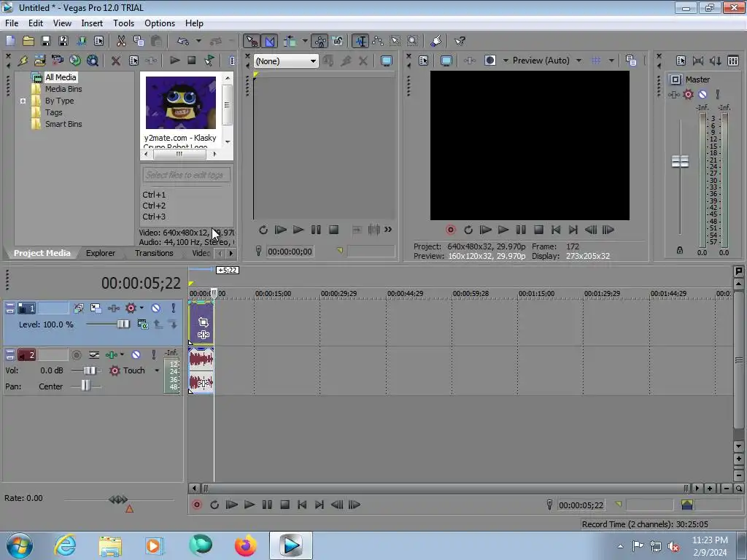This screenshot has width=747, height=560.
Task: Open Firefox from the taskbar
Action: [246, 545]
